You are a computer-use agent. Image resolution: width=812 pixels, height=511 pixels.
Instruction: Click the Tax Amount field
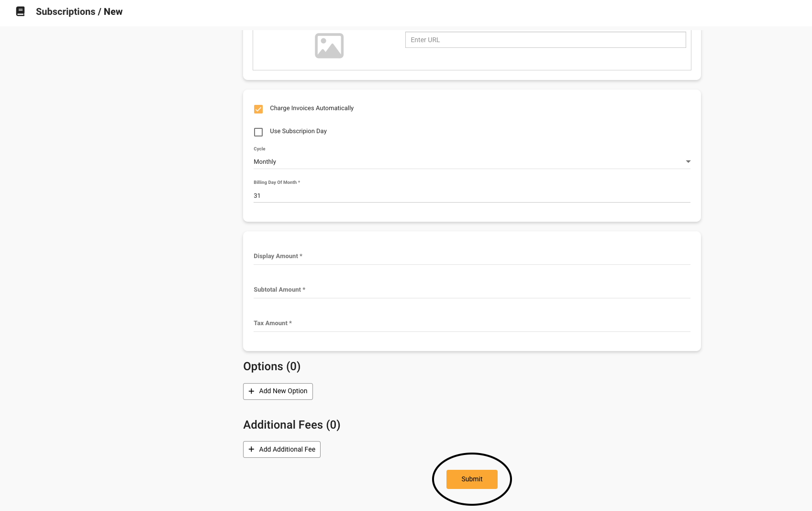click(472, 323)
